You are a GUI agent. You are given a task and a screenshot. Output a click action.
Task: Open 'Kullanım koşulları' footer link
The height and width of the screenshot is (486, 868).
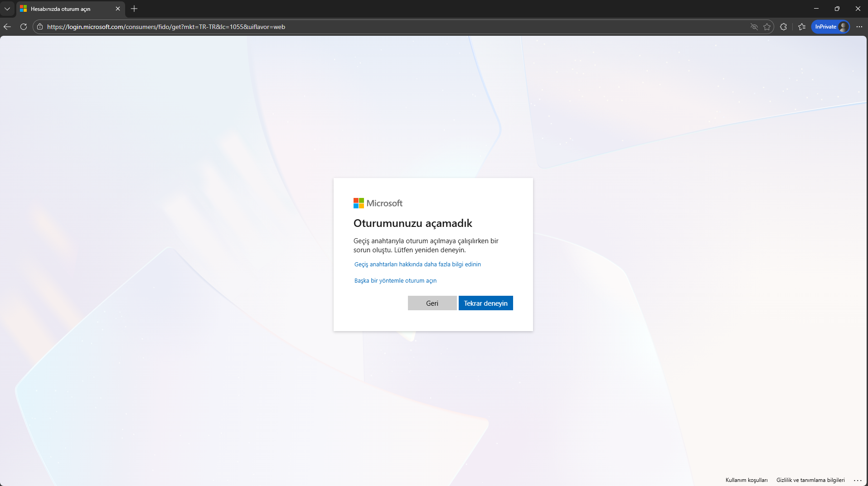click(x=747, y=480)
